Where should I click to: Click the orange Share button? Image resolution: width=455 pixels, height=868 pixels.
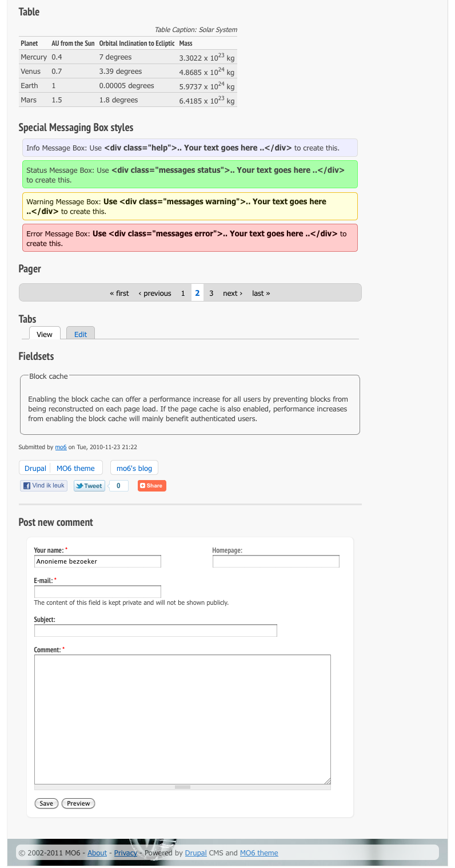[152, 486]
